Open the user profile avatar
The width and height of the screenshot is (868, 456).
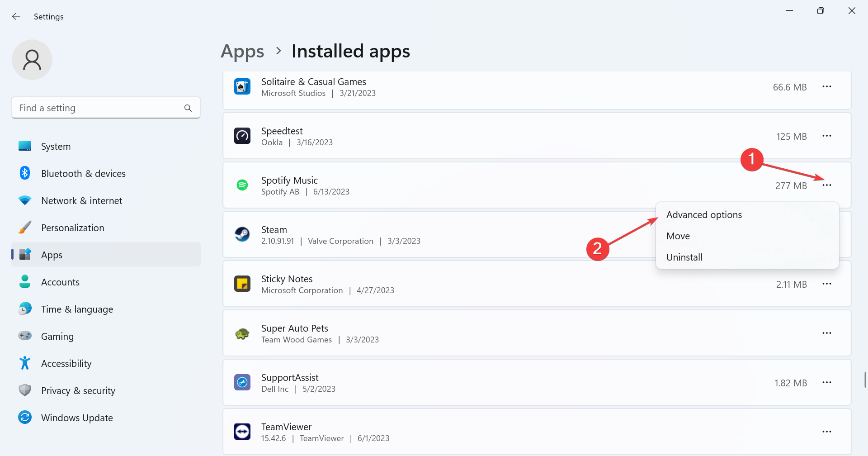pyautogui.click(x=32, y=60)
